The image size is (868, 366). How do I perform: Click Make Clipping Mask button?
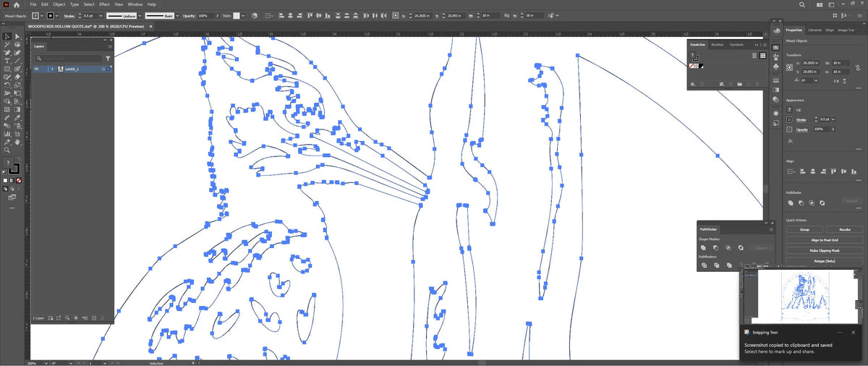[825, 250]
